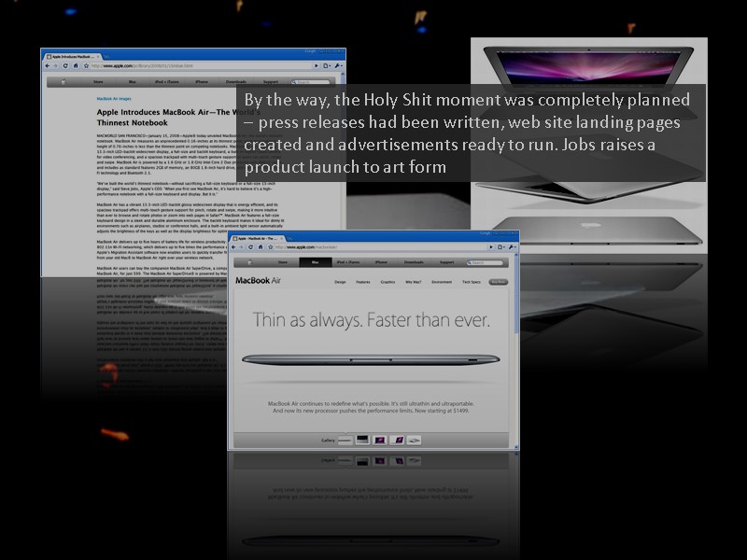Screen dimensions: 747x560
Task: Open iPod + iTunes in press release navbar
Action: pos(167,82)
